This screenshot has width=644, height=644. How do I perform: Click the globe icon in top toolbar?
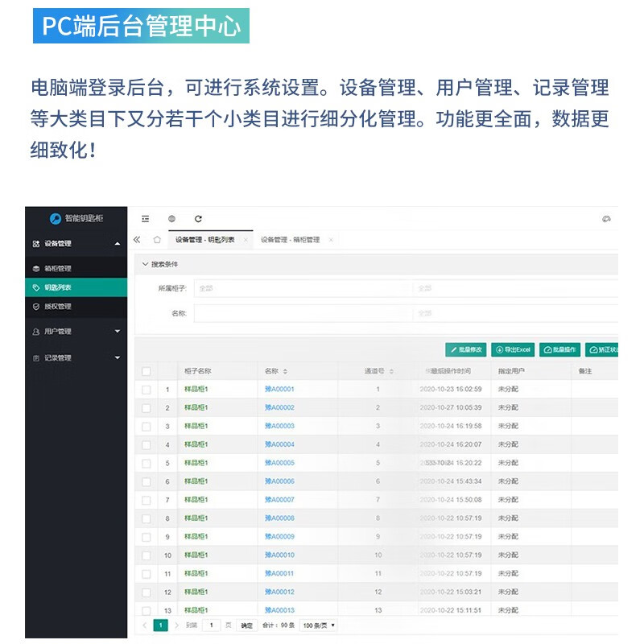point(171,219)
